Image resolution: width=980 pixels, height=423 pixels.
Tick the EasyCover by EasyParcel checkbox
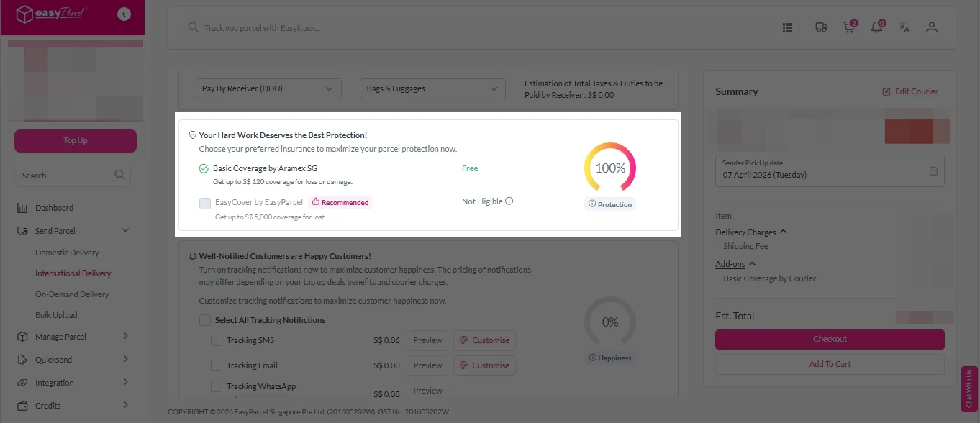point(205,204)
